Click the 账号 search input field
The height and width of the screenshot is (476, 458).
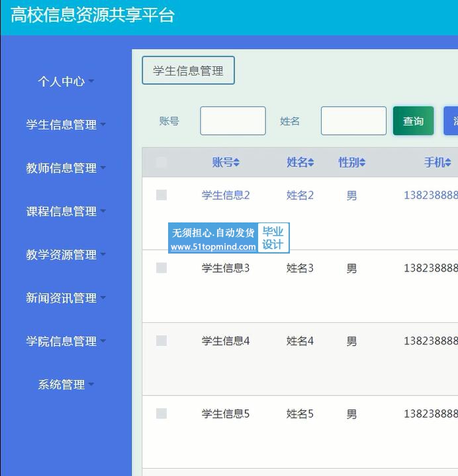point(232,121)
